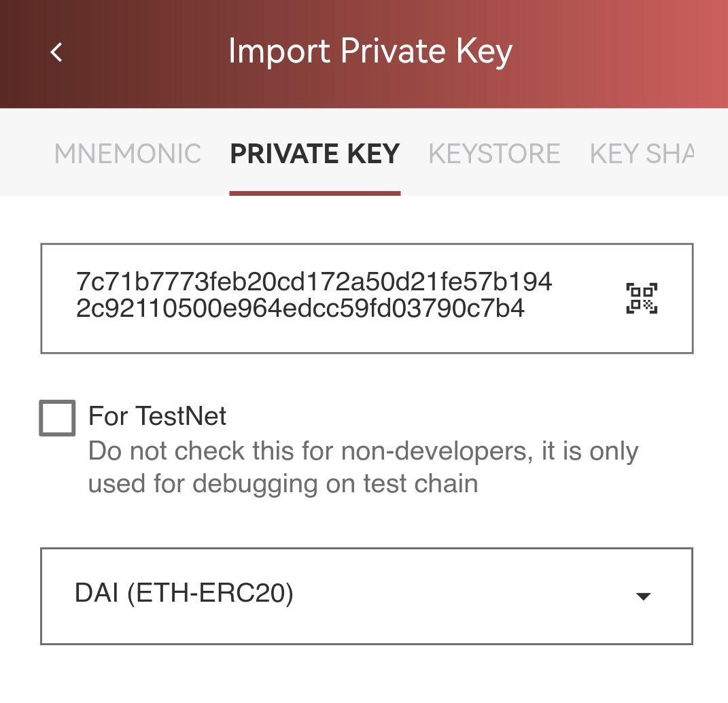The width and height of the screenshot is (728, 703).
Task: Click the blank area below the coin dropdown
Action: click(x=367, y=674)
